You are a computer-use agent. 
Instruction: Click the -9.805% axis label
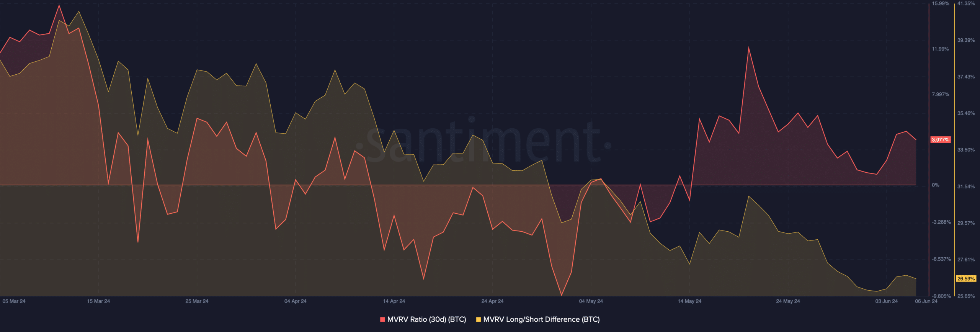pos(941,296)
